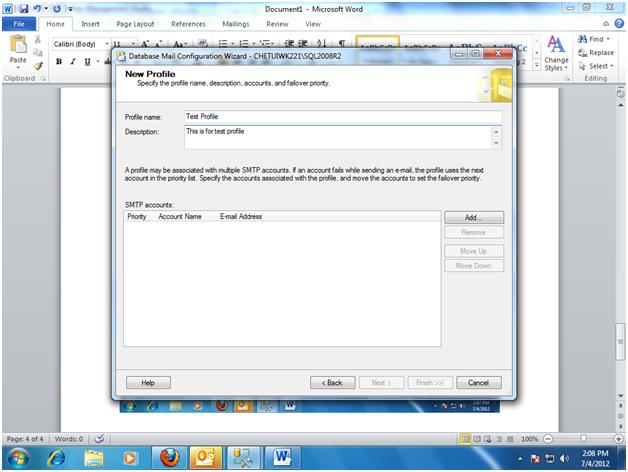Click the Sort icon in Paragraph group
The image size is (628, 472).
point(321,43)
